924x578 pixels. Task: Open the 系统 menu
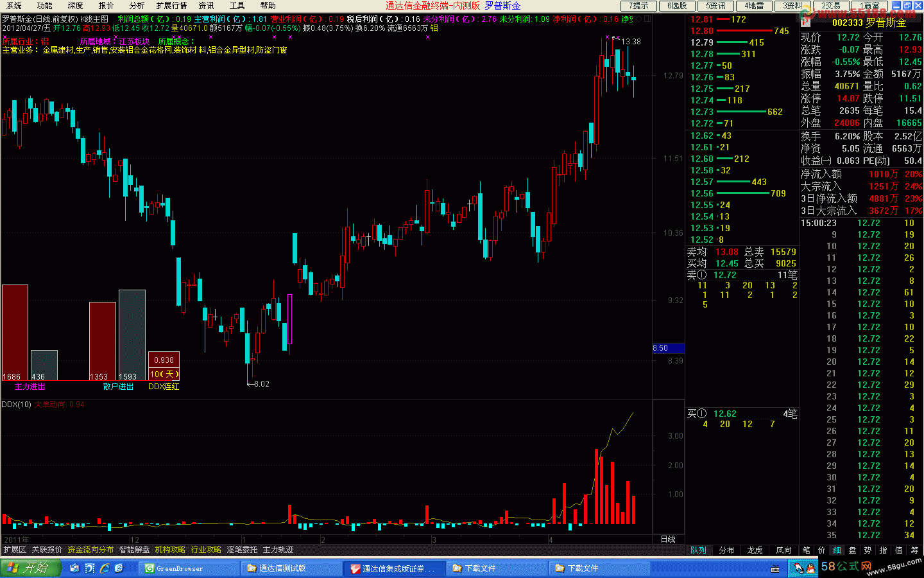coord(13,6)
